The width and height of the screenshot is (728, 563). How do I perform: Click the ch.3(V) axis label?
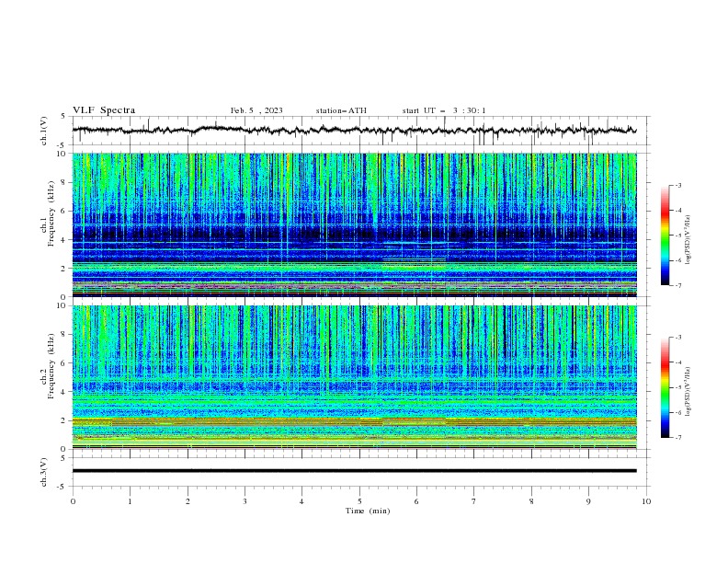(44, 472)
